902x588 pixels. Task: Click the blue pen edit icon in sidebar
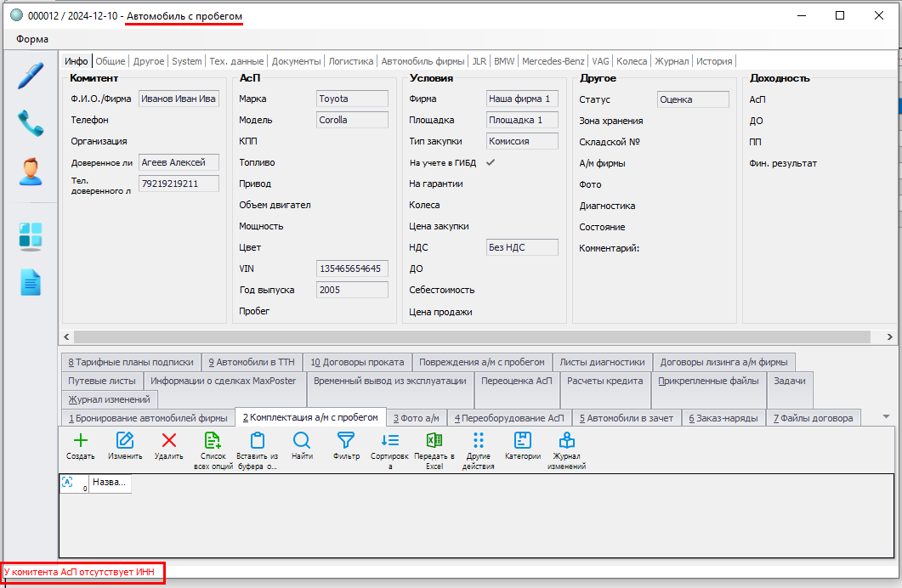pyautogui.click(x=31, y=75)
